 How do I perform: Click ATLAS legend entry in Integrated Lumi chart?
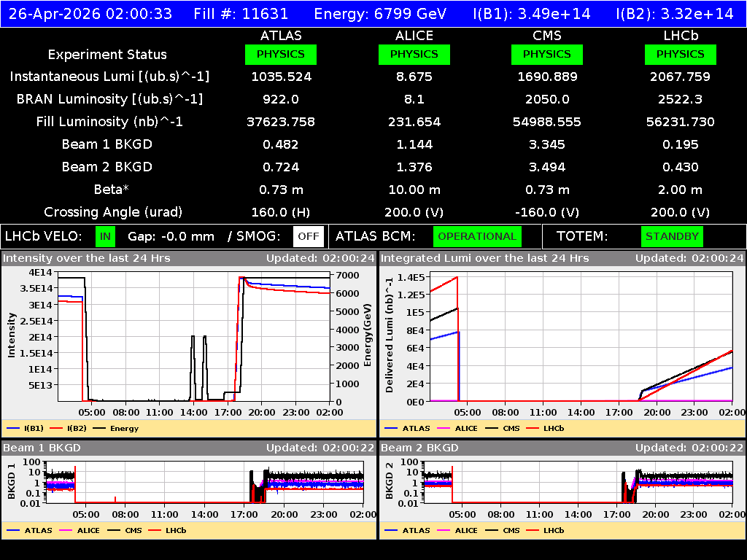(x=407, y=429)
